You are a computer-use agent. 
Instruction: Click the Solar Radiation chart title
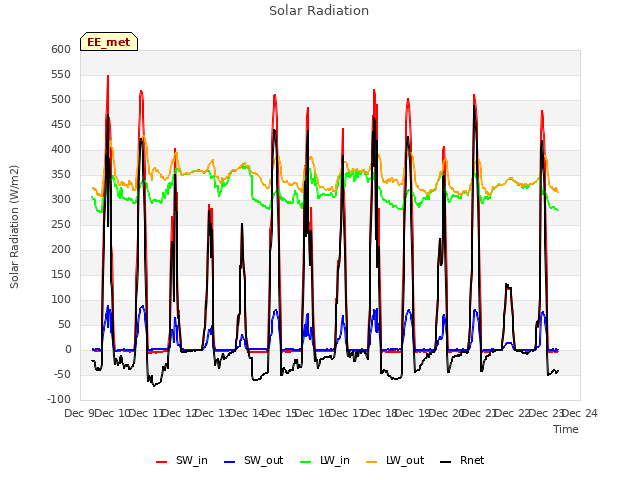tap(319, 11)
